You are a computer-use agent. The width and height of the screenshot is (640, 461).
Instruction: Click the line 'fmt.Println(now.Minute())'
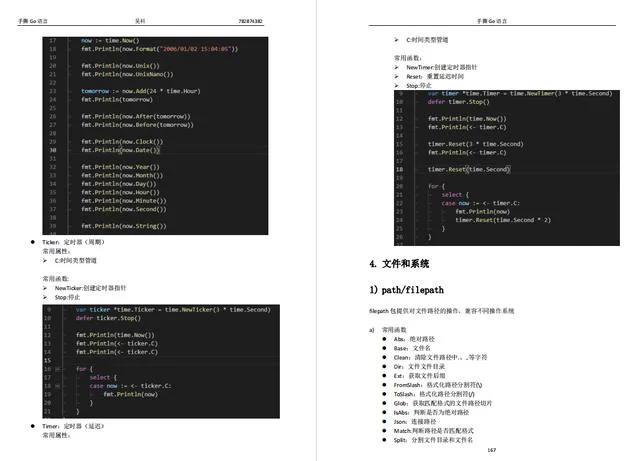124,201
